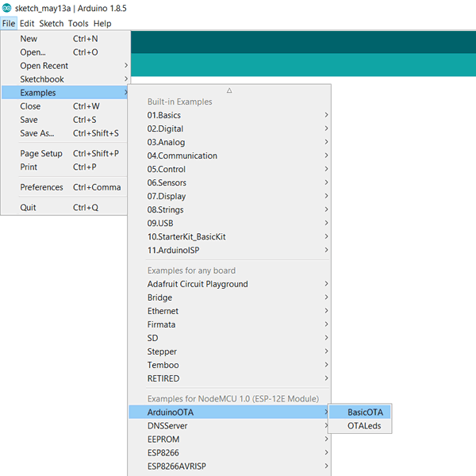
Task: Open the Sketchbook submenu
Action: point(42,79)
